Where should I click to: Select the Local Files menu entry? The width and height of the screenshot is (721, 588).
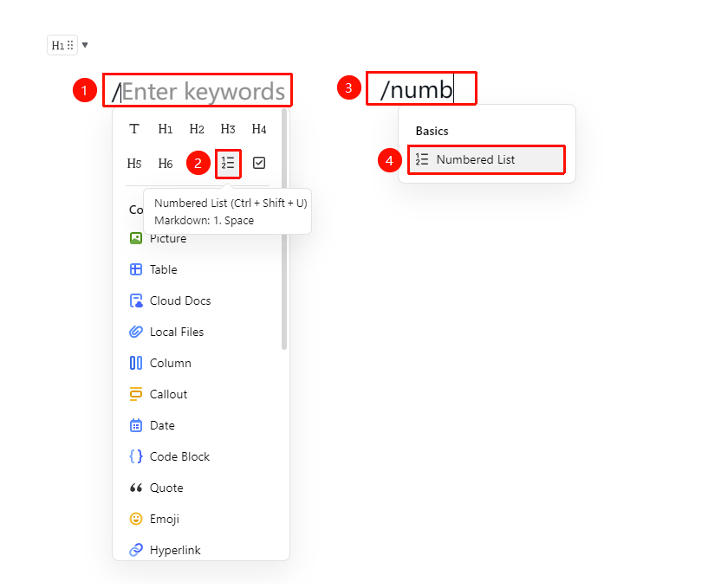[201, 332]
